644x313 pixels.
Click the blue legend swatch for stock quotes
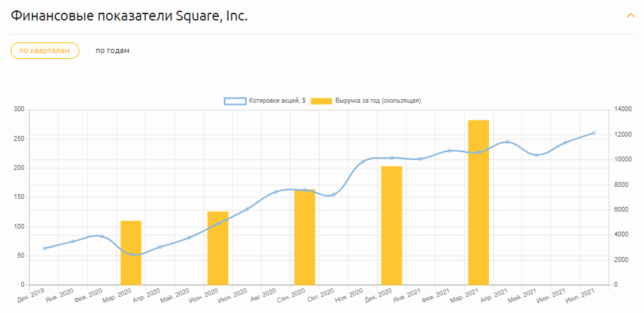(235, 101)
